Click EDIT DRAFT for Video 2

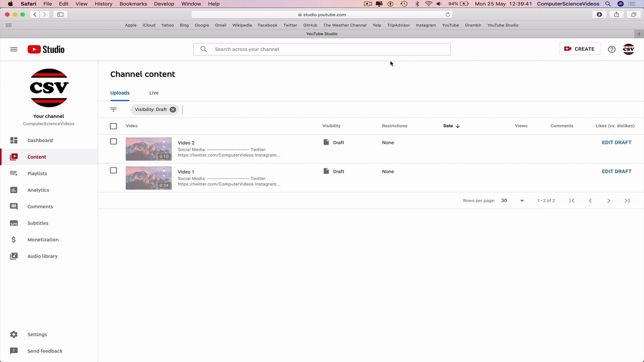click(616, 142)
